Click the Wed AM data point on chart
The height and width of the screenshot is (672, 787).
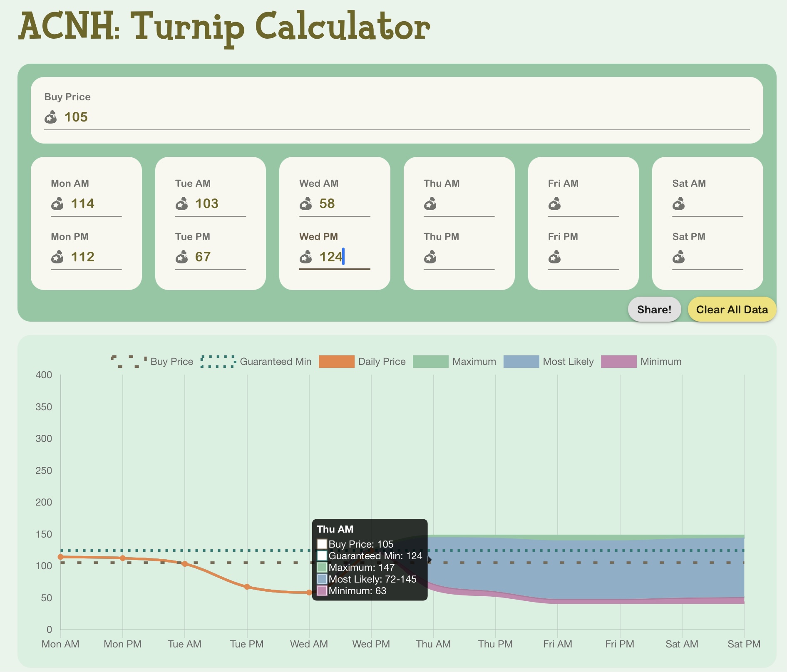click(309, 593)
